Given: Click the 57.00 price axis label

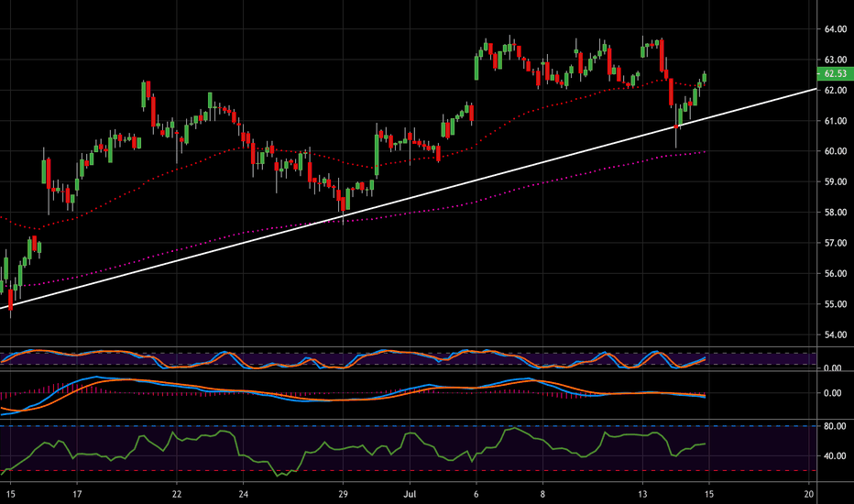Looking at the screenshot, I should [x=836, y=243].
